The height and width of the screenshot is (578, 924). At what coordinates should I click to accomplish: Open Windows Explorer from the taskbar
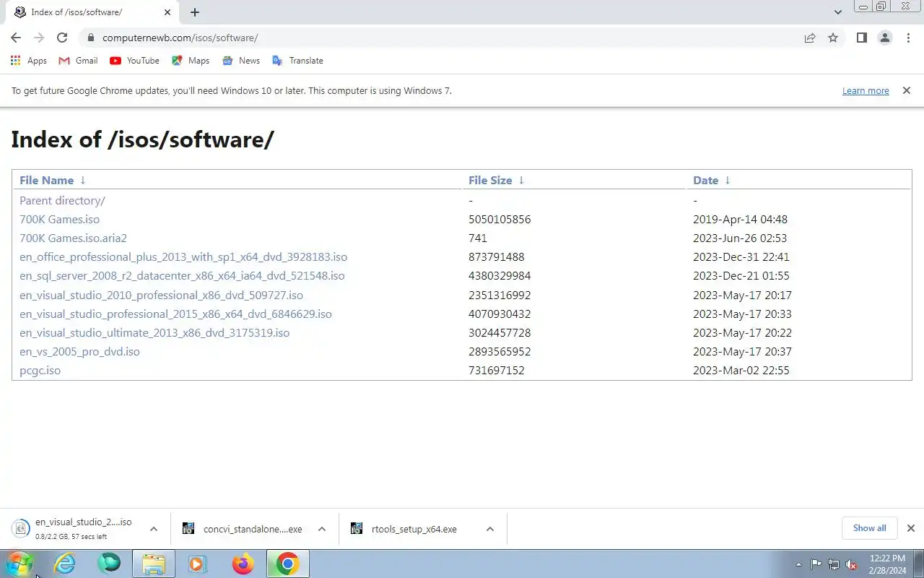pos(154,564)
